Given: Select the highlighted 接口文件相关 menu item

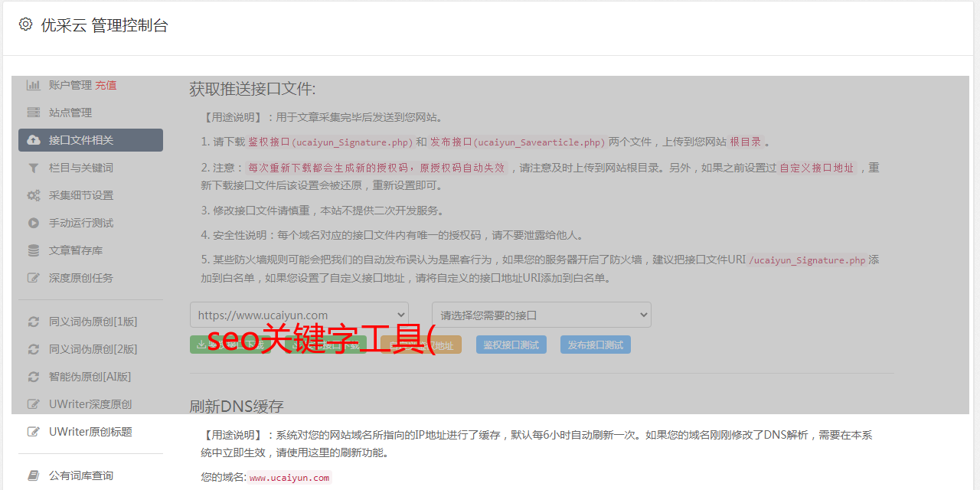Looking at the screenshot, I should [90, 140].
